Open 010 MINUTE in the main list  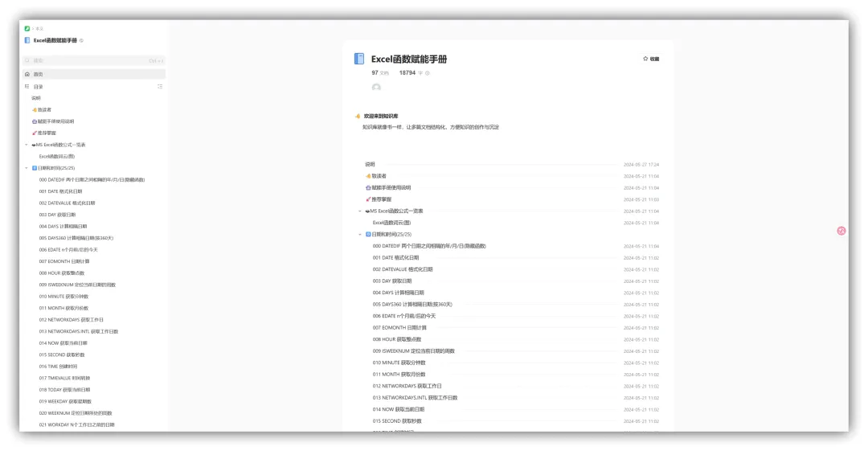tap(399, 363)
